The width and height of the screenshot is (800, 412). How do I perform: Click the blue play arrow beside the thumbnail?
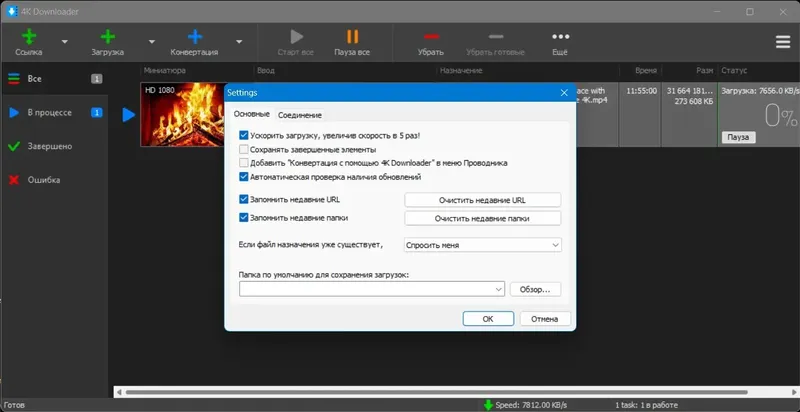tap(129, 115)
